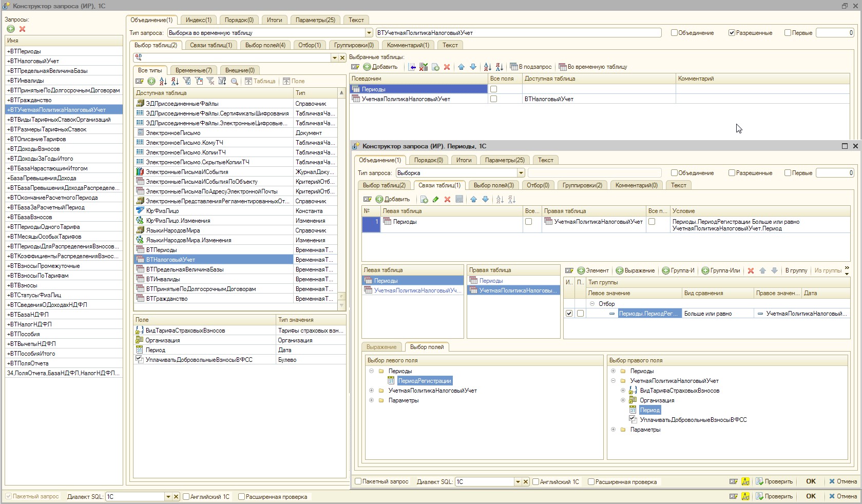This screenshot has width=862, height=504.
Task: Click Во временную таблицу button
Action: tap(593, 67)
